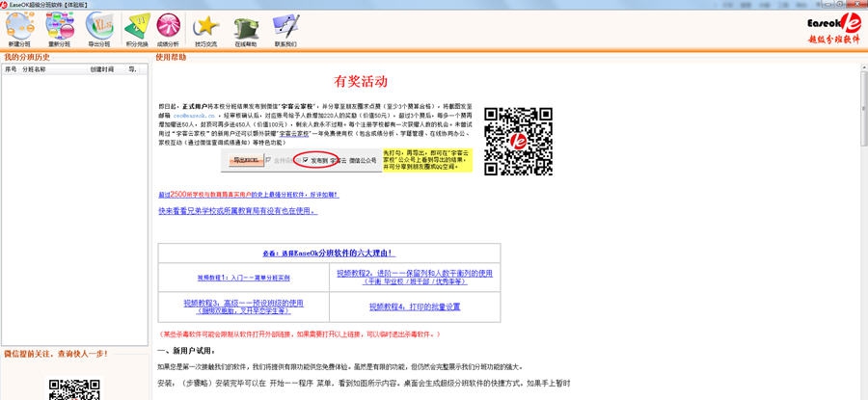The image size is (868, 400).
Task: Click the 序号 column header
Action: click(11, 69)
